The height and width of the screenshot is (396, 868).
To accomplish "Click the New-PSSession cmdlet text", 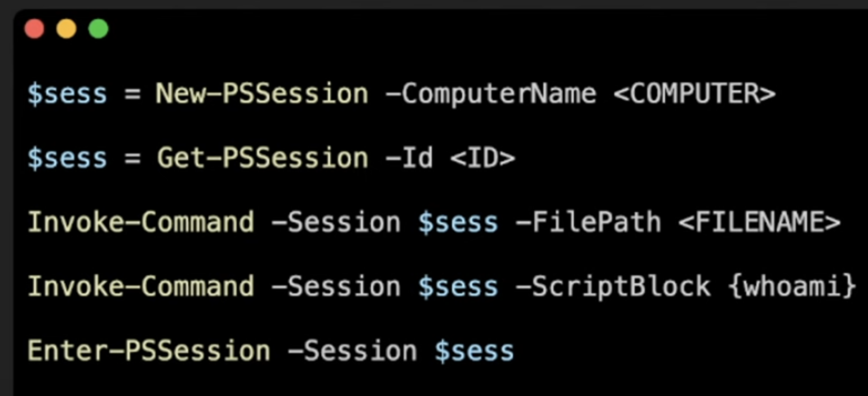I will [262, 94].
